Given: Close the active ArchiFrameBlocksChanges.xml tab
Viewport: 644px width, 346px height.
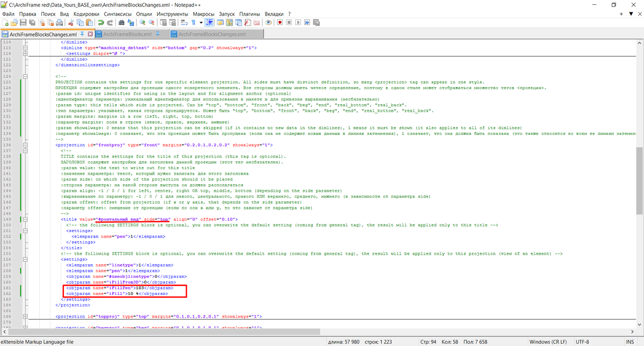Looking at the screenshot, I should click(x=90, y=34).
